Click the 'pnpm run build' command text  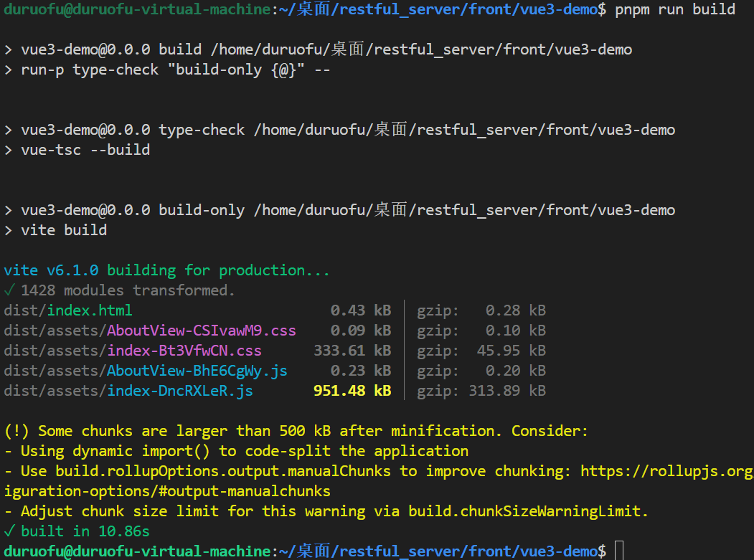point(674,9)
